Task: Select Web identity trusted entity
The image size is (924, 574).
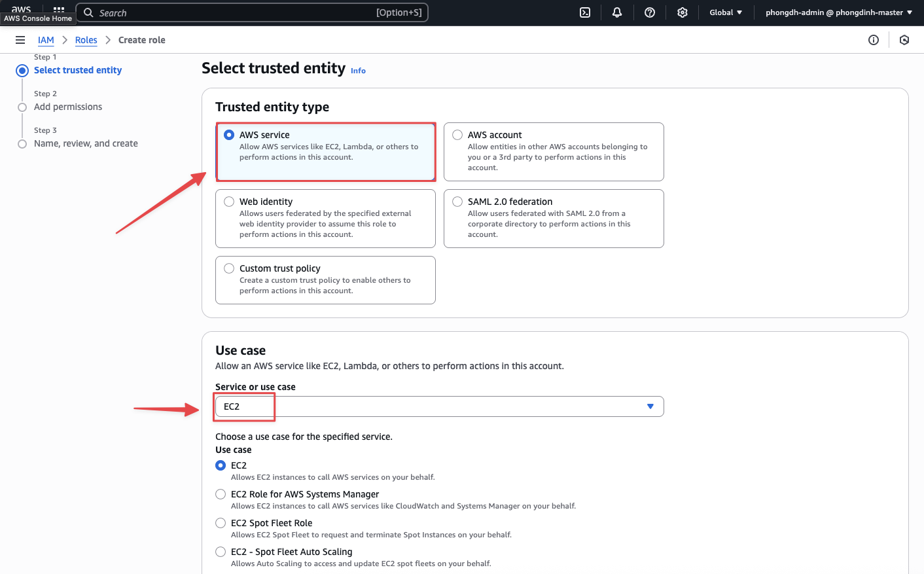Action: click(x=326, y=219)
